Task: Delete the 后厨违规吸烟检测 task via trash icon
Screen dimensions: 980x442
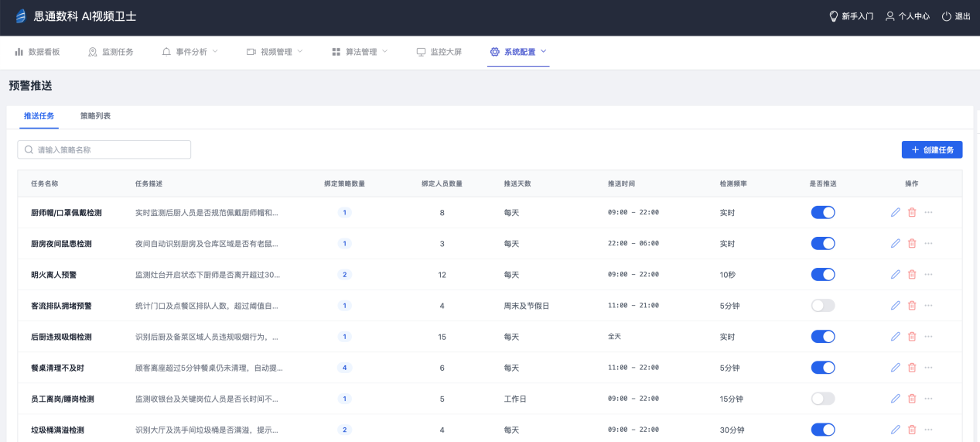Action: 912,336
